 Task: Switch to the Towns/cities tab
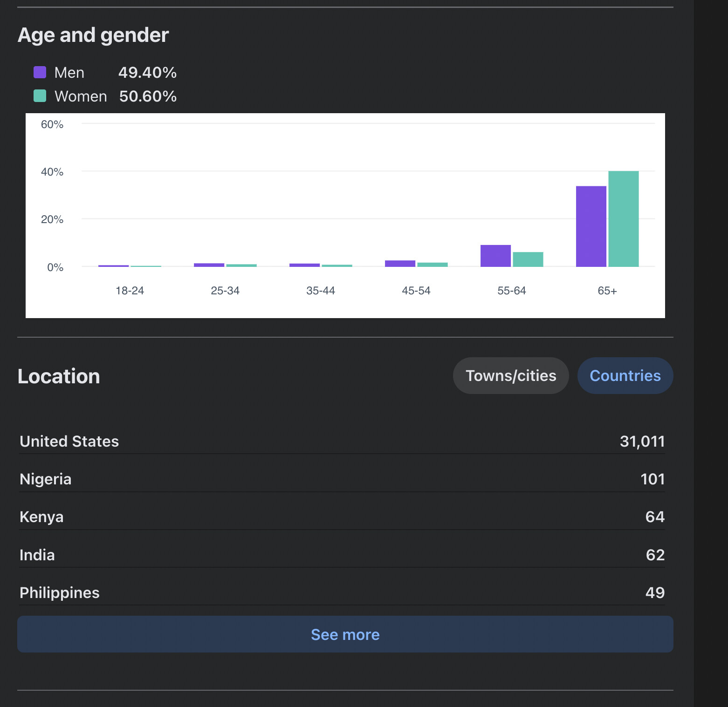coord(510,375)
